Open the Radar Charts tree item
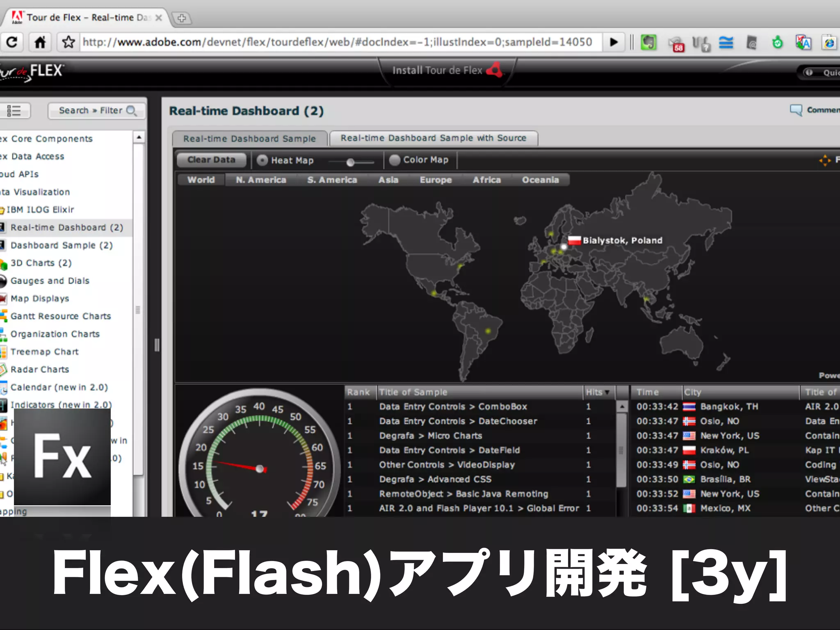The image size is (840, 630). (40, 370)
